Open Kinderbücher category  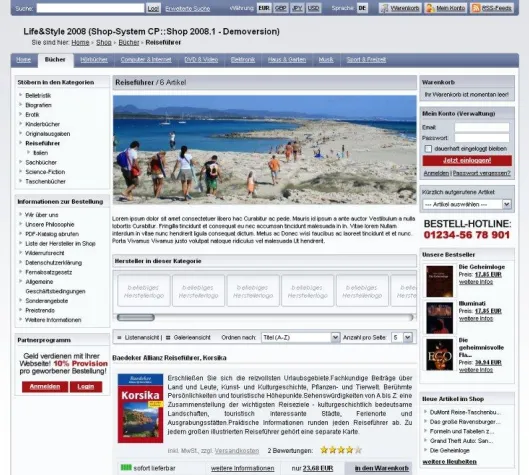[x=43, y=124]
